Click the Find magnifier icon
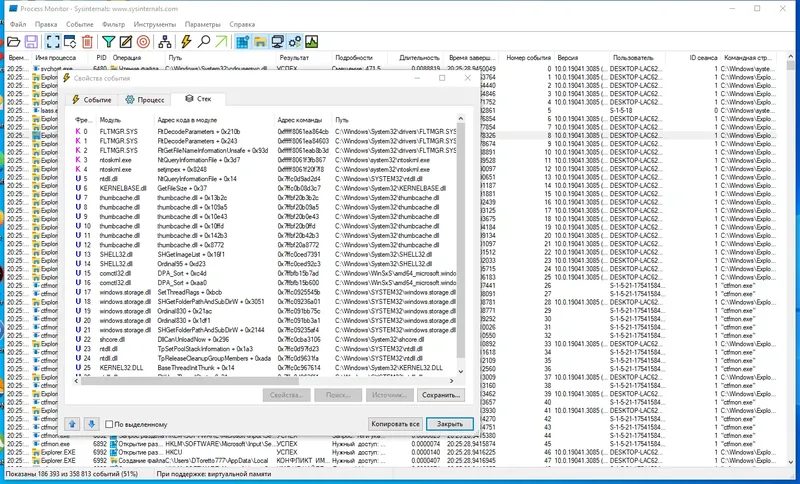The image size is (800, 484). coord(204,42)
